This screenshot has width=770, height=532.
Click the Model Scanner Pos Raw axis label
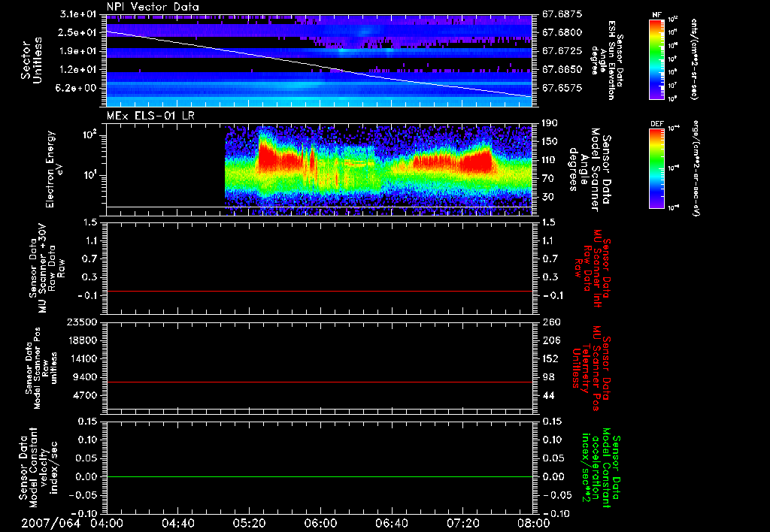41,368
